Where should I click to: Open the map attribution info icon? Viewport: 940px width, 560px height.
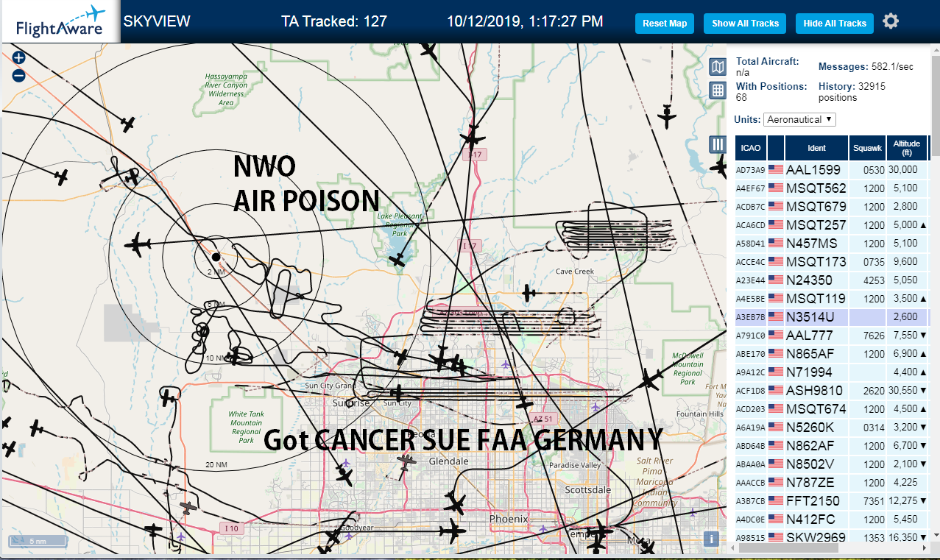(x=711, y=539)
